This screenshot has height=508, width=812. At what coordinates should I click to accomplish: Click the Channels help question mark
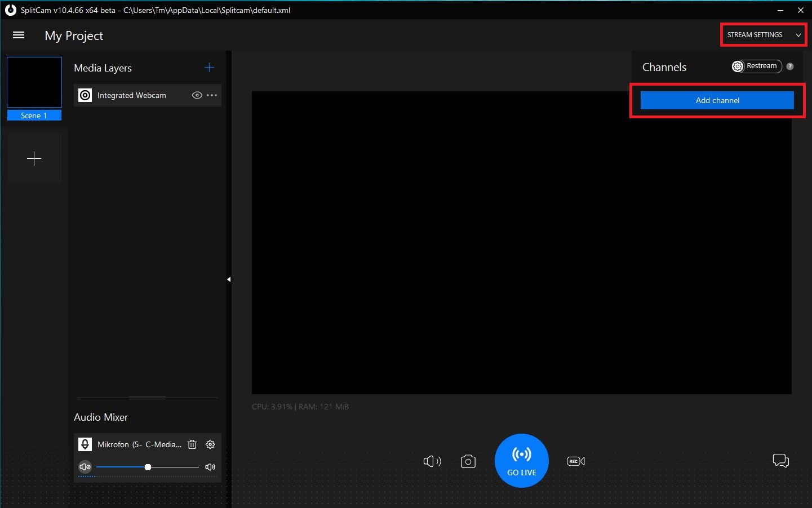(x=790, y=66)
